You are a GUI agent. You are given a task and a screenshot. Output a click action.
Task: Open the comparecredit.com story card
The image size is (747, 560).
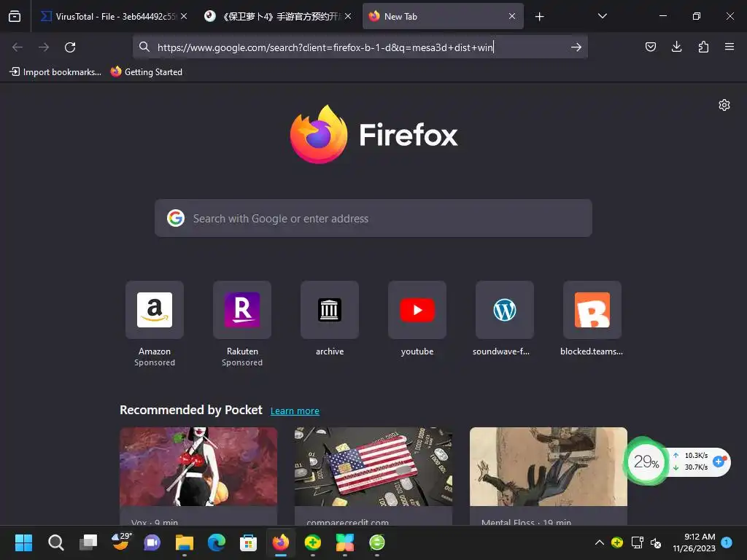pos(373,476)
